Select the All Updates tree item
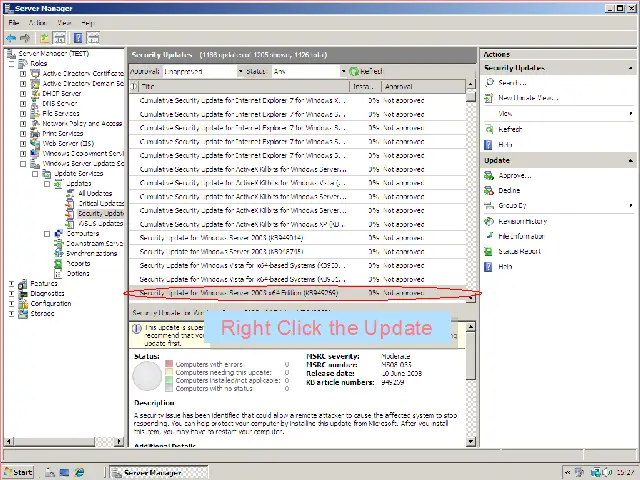 (95, 193)
